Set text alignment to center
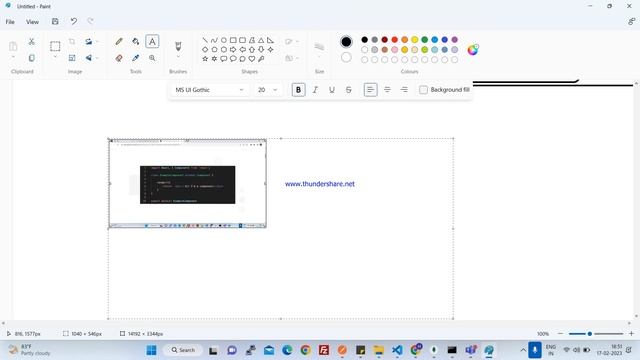 (x=387, y=90)
